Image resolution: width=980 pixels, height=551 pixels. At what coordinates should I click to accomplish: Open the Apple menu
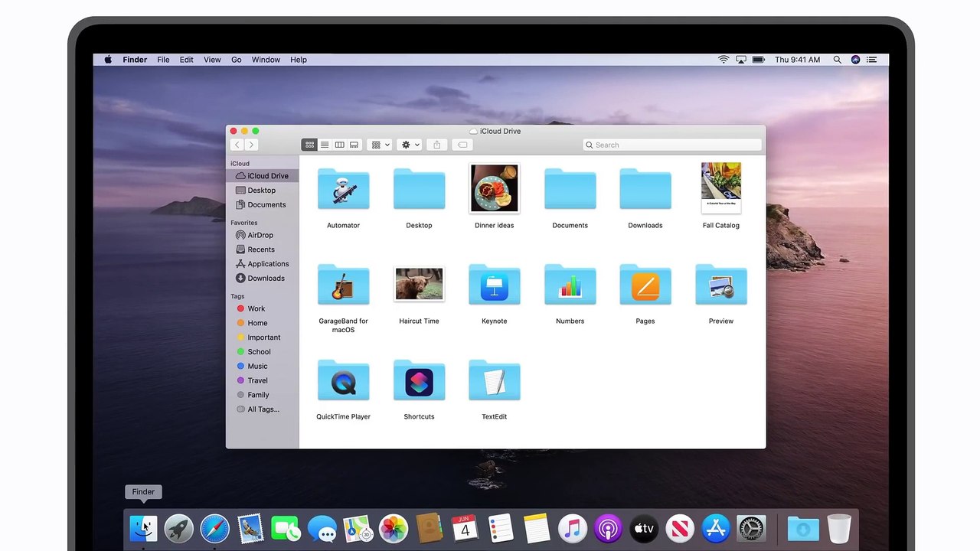tap(108, 60)
